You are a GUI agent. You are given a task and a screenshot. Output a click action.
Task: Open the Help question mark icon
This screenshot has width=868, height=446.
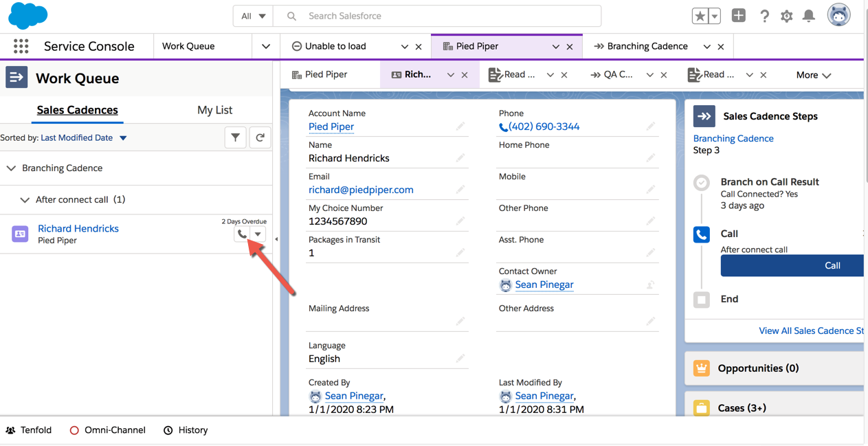764,16
